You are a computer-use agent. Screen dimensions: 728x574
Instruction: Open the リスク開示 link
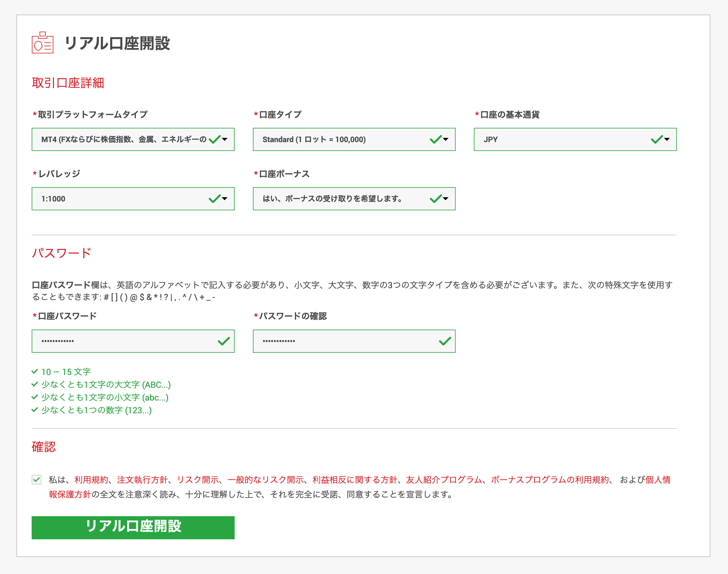click(198, 480)
